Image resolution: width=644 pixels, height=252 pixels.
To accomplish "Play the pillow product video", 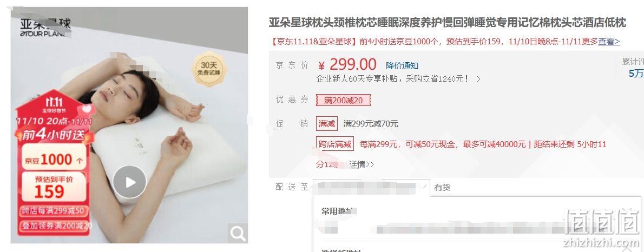I will point(130,182).
